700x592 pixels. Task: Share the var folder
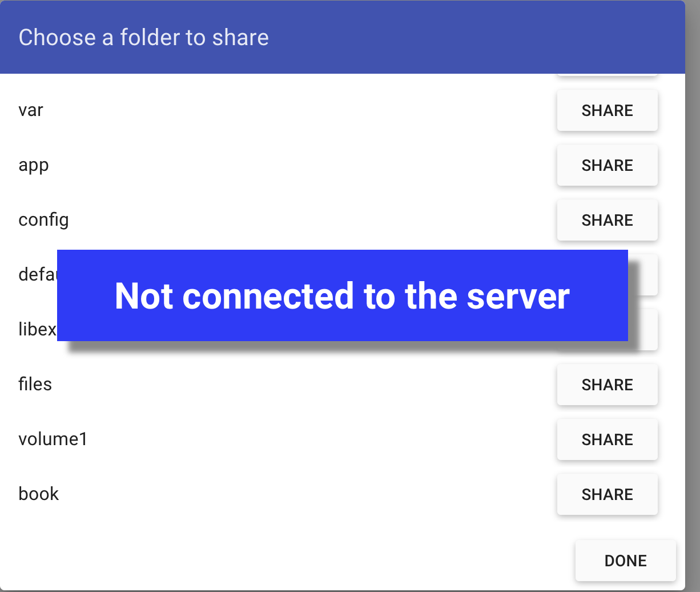point(607,110)
